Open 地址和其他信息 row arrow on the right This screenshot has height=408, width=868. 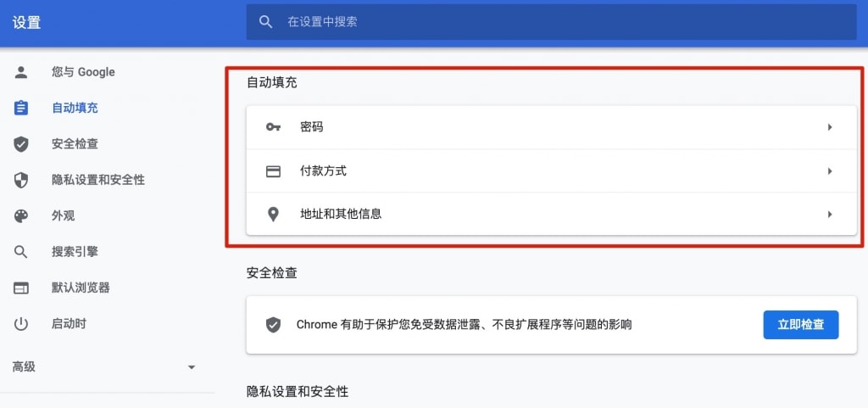(830, 215)
